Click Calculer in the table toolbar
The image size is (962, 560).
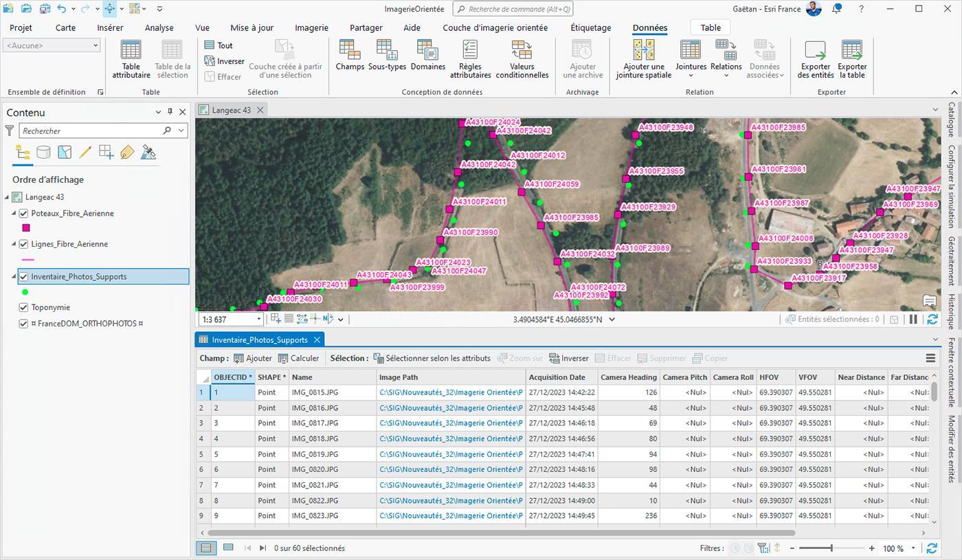click(298, 358)
